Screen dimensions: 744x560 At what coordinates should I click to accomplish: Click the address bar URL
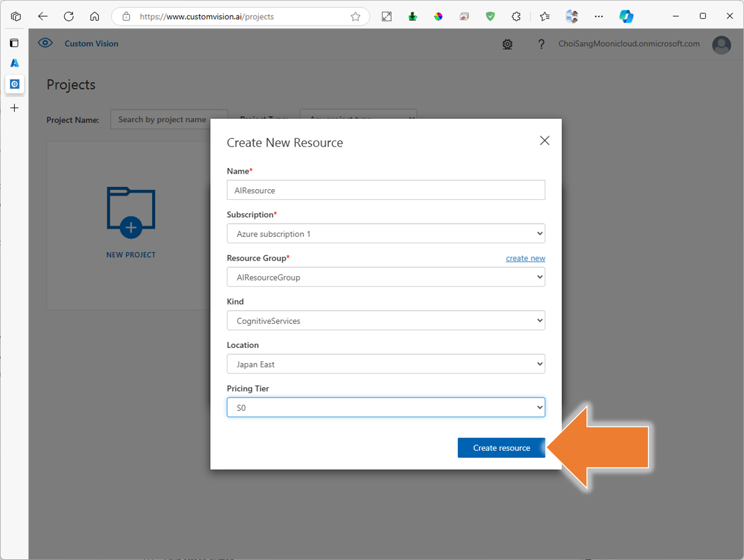[207, 16]
